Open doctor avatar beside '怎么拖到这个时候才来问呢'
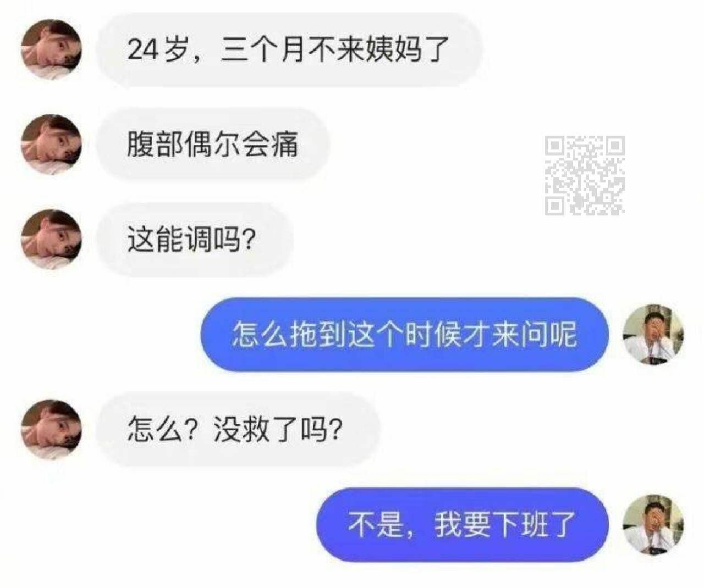The height and width of the screenshot is (588, 704). click(x=653, y=334)
